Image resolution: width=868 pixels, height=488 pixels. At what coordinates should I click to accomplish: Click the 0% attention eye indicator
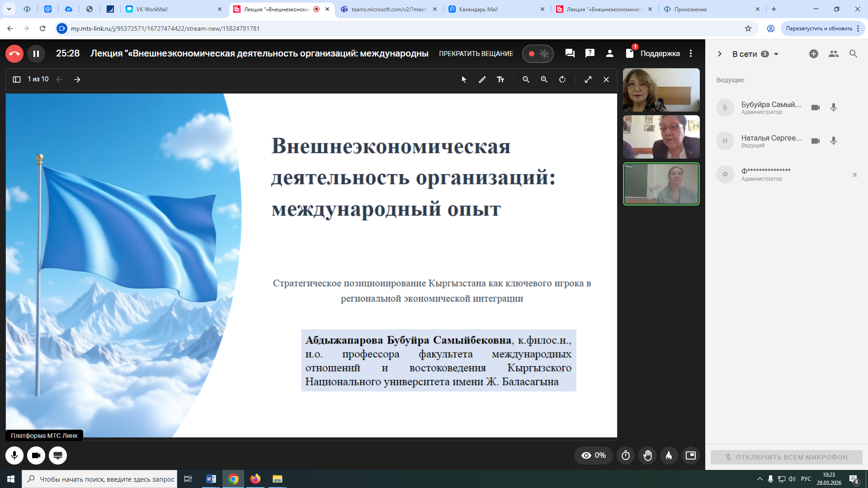(593, 455)
